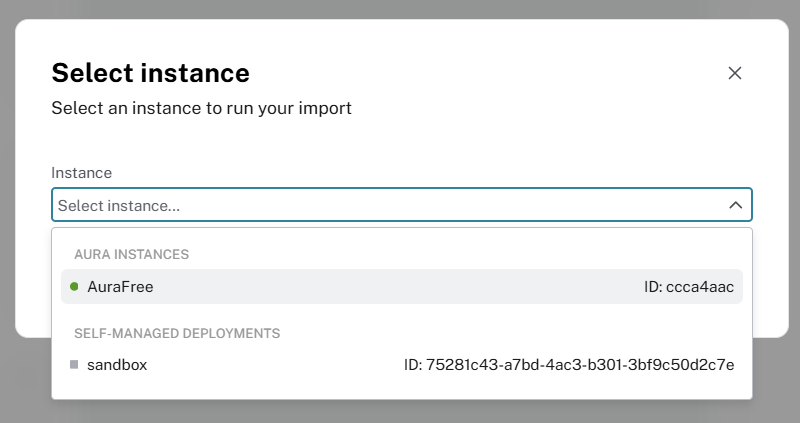The width and height of the screenshot is (800, 423).
Task: Click the green status dot beside AuraFree
Action: point(74,287)
